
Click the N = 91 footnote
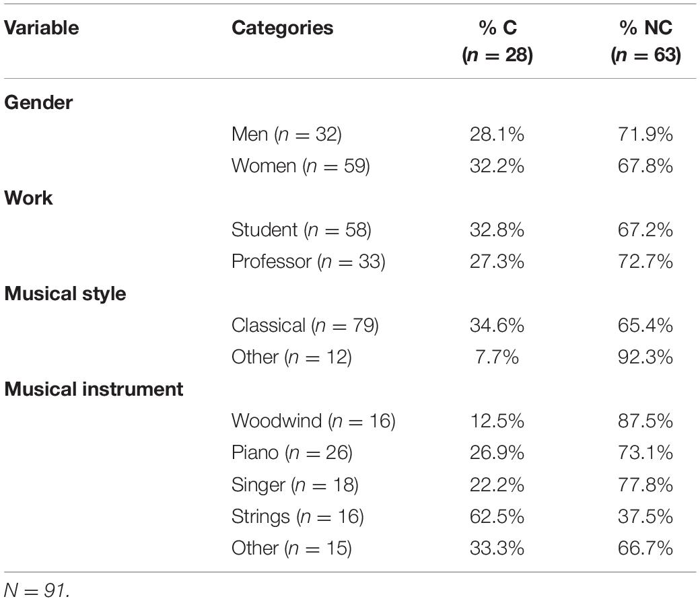[37, 591]
